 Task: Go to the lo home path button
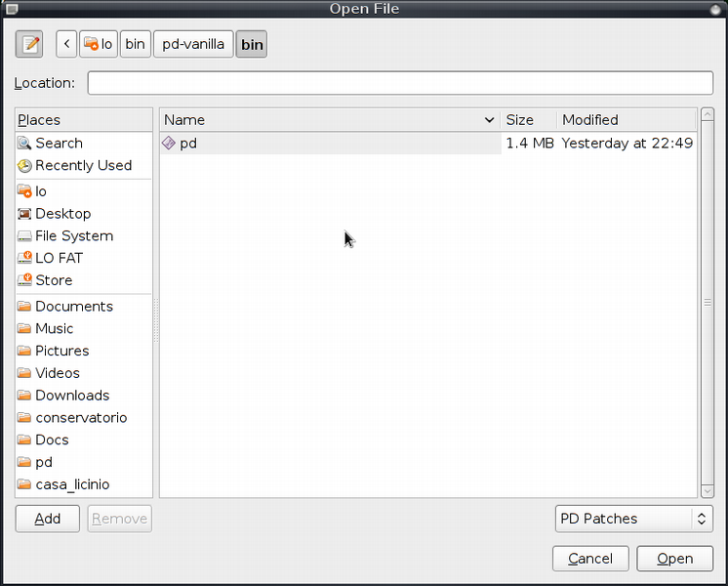[98, 44]
